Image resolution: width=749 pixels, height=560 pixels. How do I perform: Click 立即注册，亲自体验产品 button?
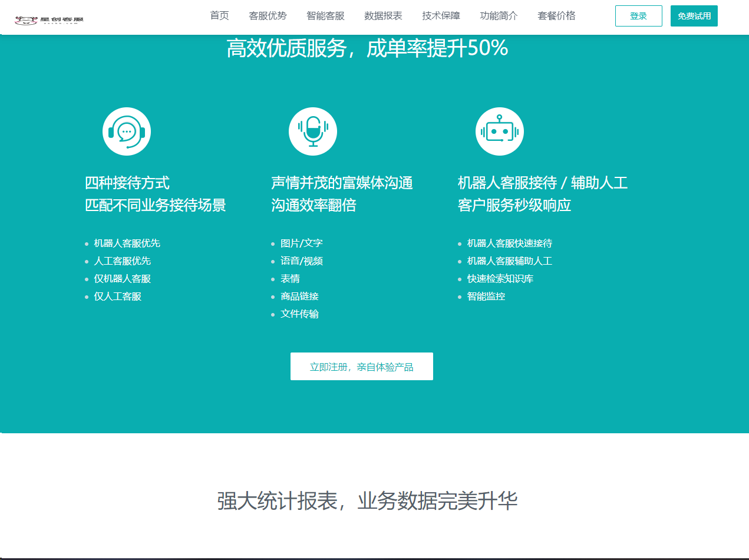(x=361, y=367)
